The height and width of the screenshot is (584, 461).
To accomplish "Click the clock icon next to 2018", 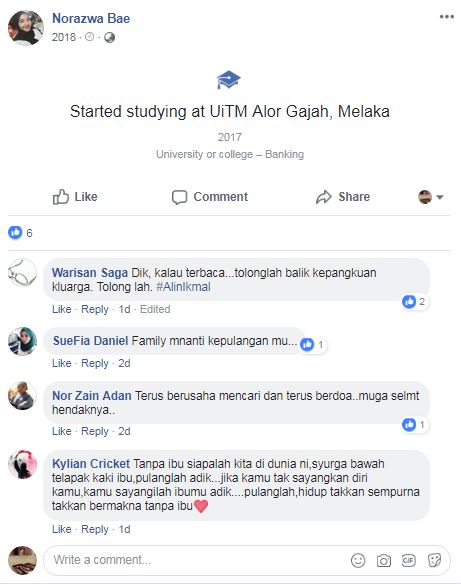I will tap(89, 36).
